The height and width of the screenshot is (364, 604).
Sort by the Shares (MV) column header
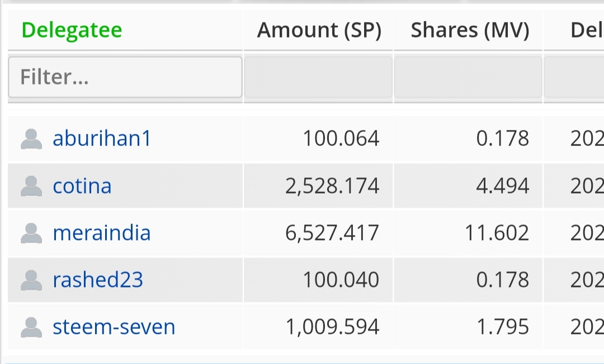click(470, 30)
